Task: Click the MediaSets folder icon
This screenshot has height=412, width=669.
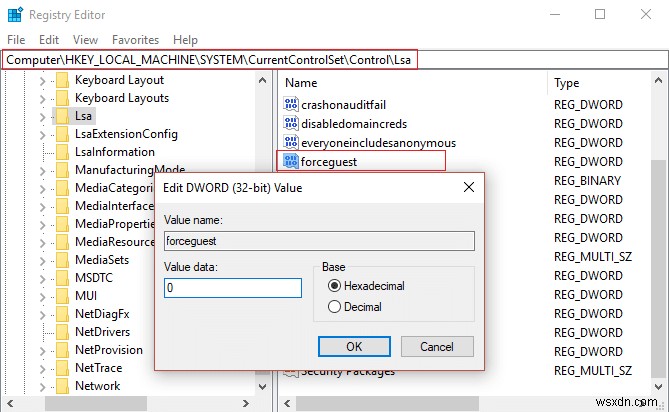Action: click(x=62, y=260)
